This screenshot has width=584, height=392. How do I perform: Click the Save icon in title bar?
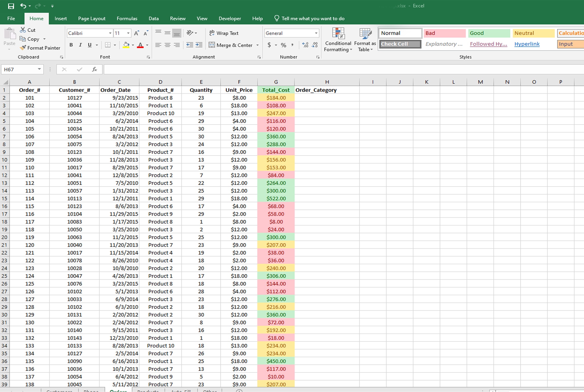click(x=11, y=6)
